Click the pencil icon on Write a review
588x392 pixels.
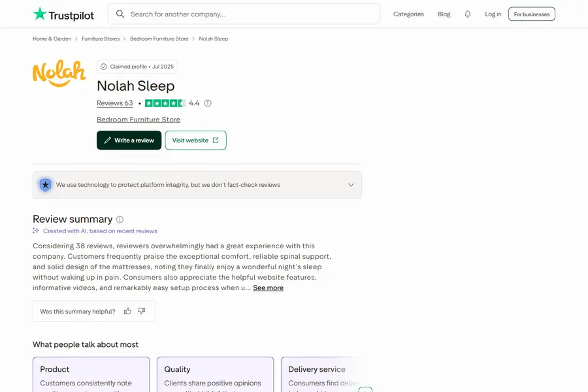[108, 140]
